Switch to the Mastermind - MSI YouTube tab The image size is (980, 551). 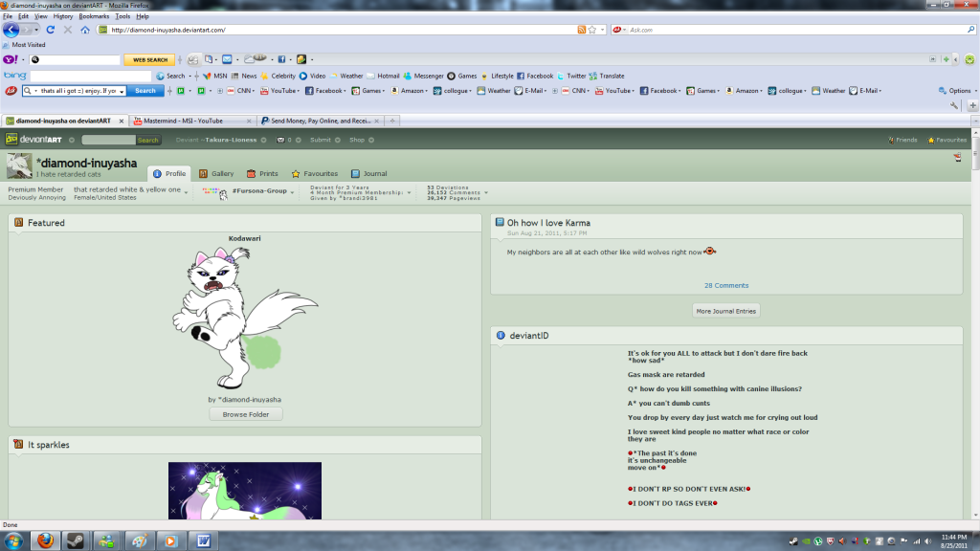pos(191,121)
